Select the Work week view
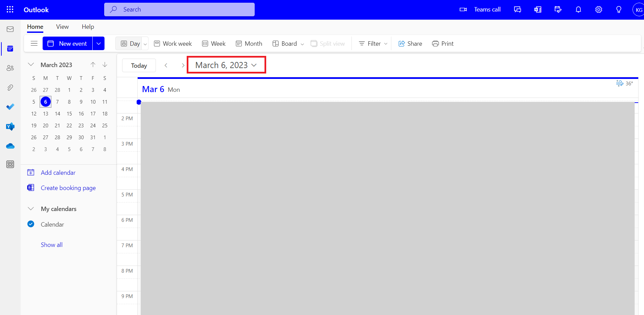The height and width of the screenshot is (315, 644). pos(173,43)
